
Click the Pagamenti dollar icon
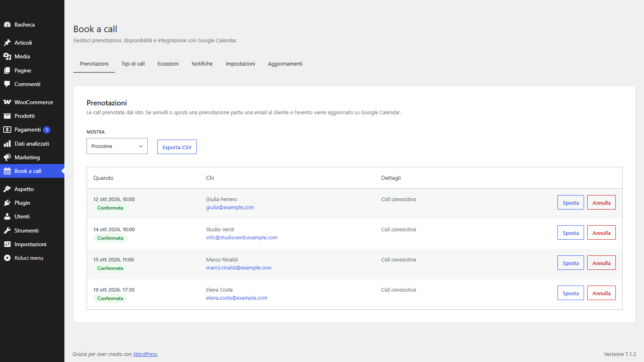click(7, 130)
